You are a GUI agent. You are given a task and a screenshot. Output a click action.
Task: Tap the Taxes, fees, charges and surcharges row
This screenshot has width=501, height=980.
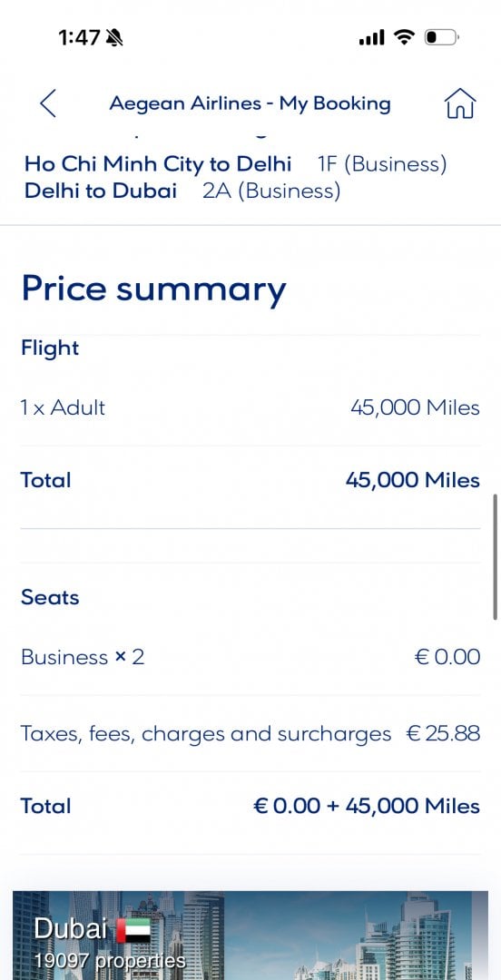point(250,733)
